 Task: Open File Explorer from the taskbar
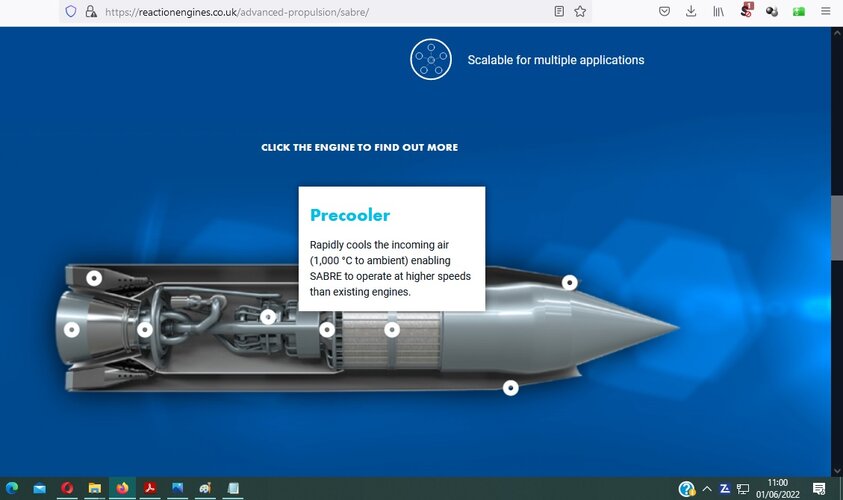point(95,488)
